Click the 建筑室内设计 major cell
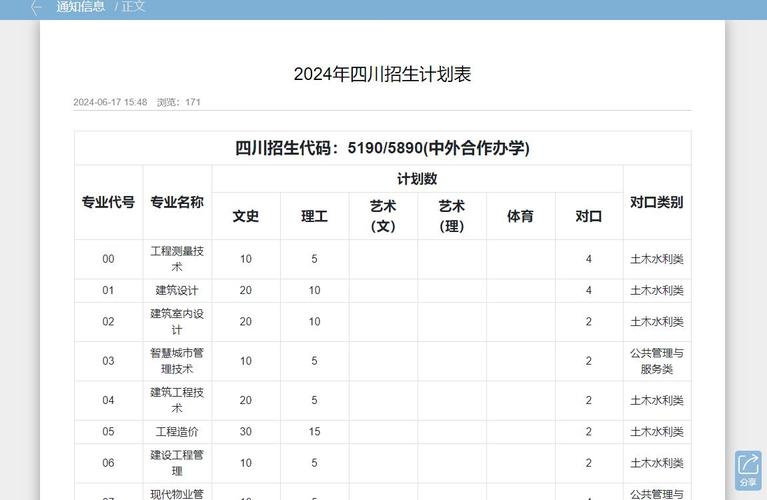Screen dimensions: 767x500 tap(177, 321)
